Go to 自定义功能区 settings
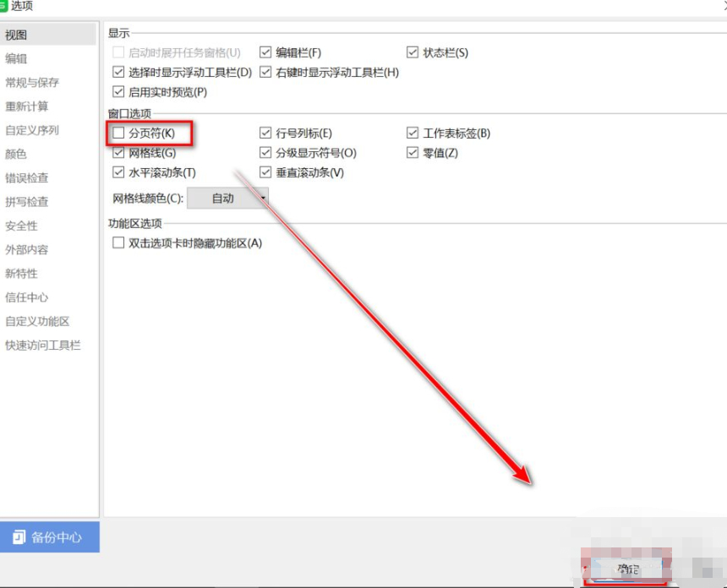 (x=37, y=321)
